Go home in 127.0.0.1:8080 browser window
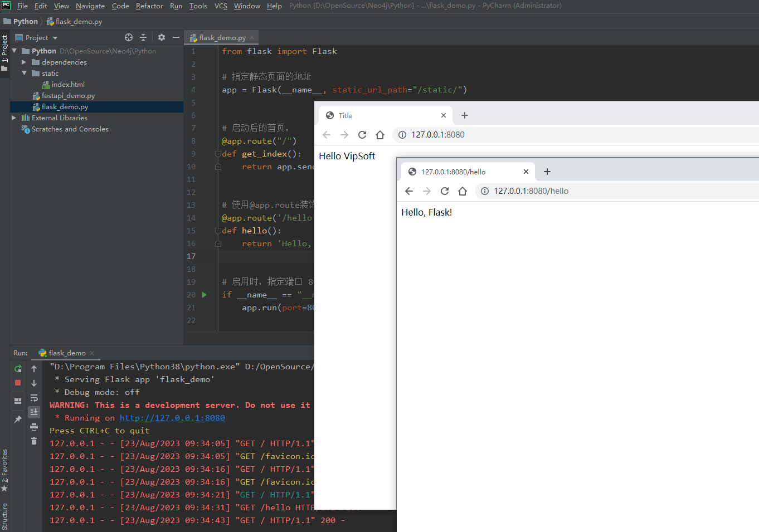The width and height of the screenshot is (759, 532). [x=380, y=135]
